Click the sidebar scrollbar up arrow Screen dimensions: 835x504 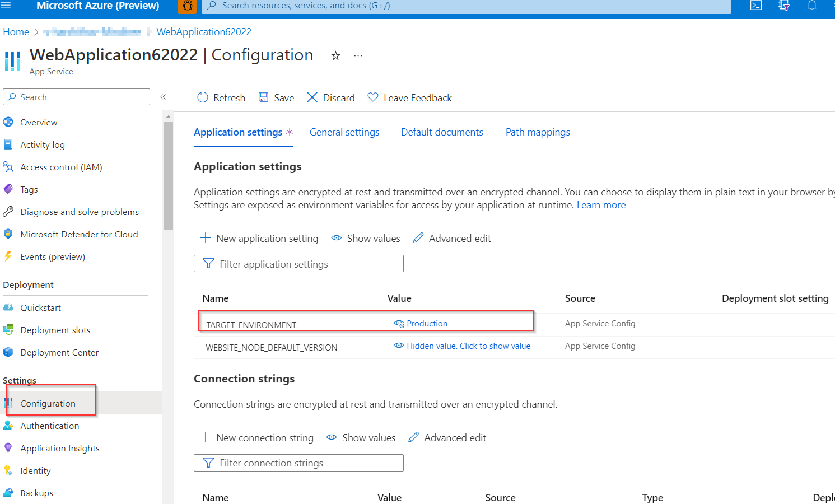coord(168,117)
